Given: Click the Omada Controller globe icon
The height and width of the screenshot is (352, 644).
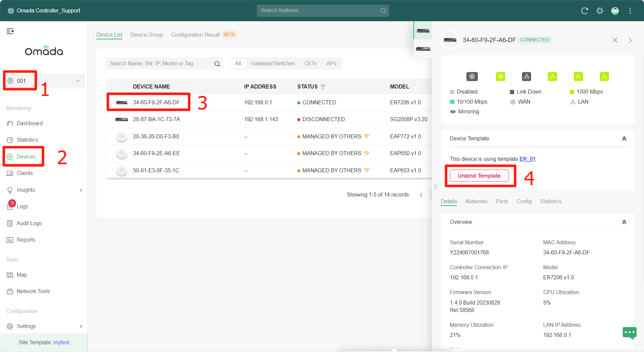Looking at the screenshot, I should (11, 11).
